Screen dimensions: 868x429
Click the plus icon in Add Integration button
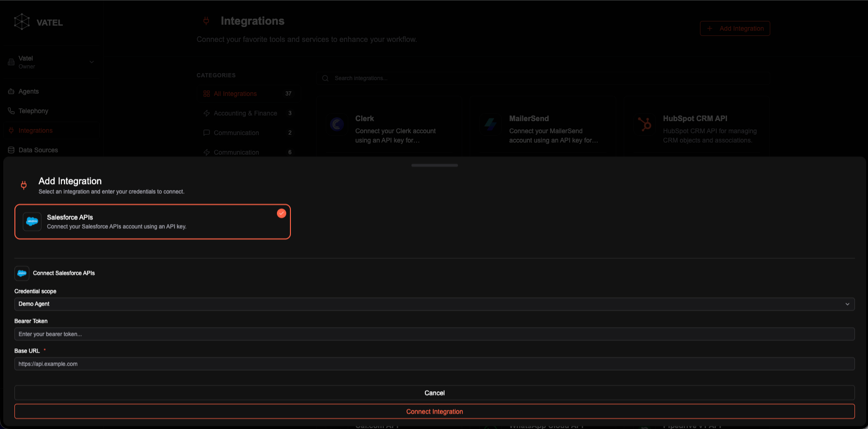tap(710, 28)
